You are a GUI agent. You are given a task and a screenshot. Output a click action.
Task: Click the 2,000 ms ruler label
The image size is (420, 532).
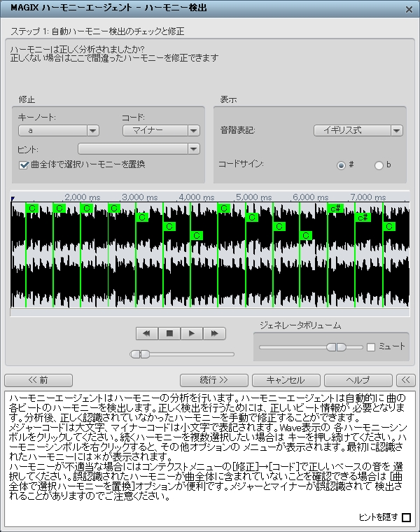(x=83, y=197)
